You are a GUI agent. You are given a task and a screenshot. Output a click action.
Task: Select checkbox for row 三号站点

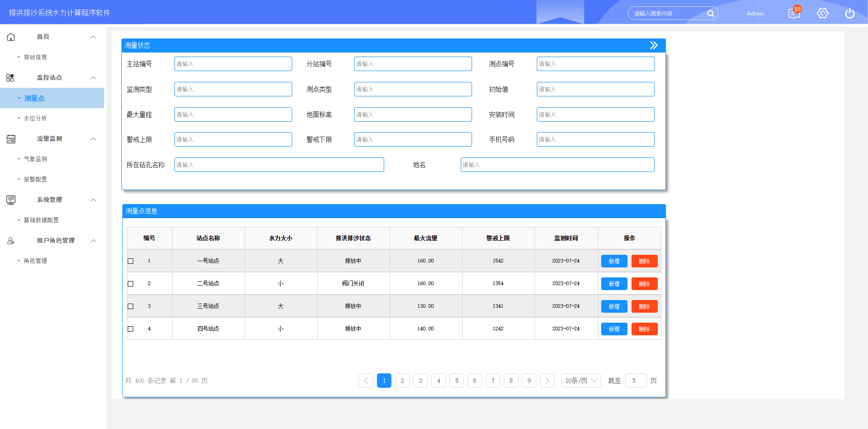(130, 306)
